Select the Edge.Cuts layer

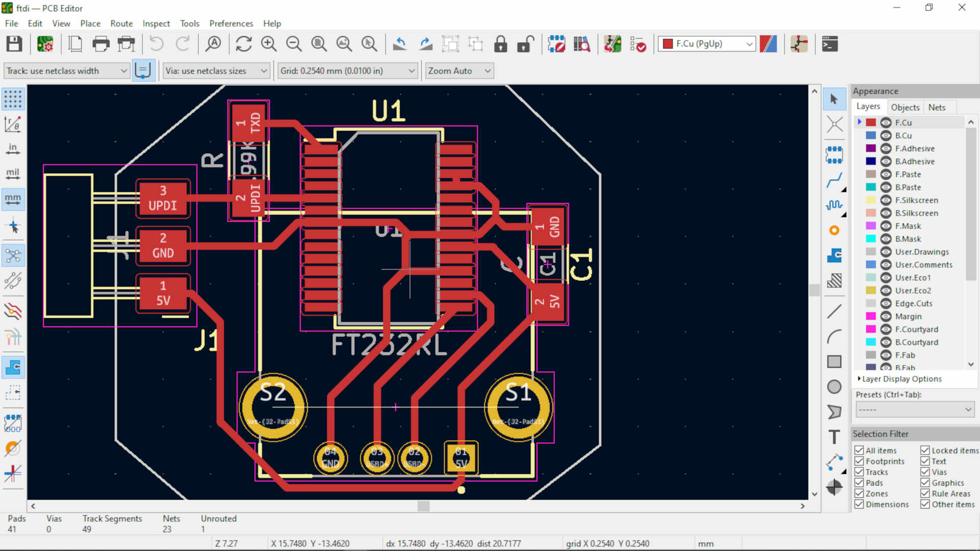click(913, 303)
